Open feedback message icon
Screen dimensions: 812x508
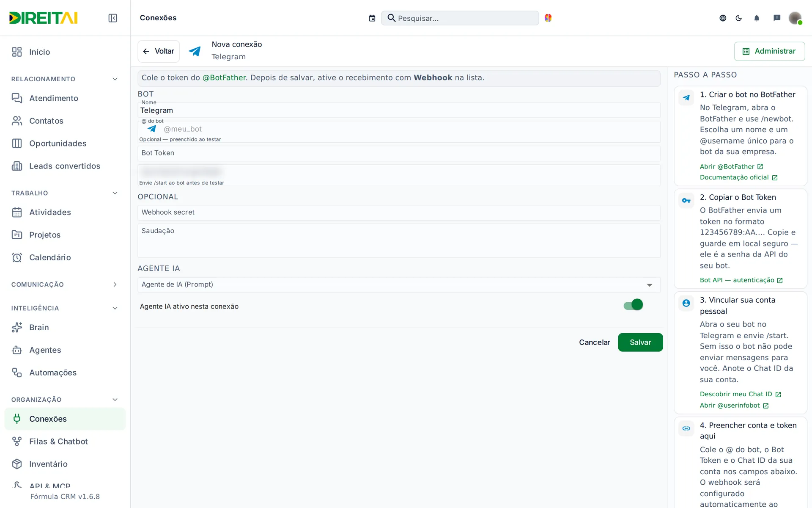[777, 18]
